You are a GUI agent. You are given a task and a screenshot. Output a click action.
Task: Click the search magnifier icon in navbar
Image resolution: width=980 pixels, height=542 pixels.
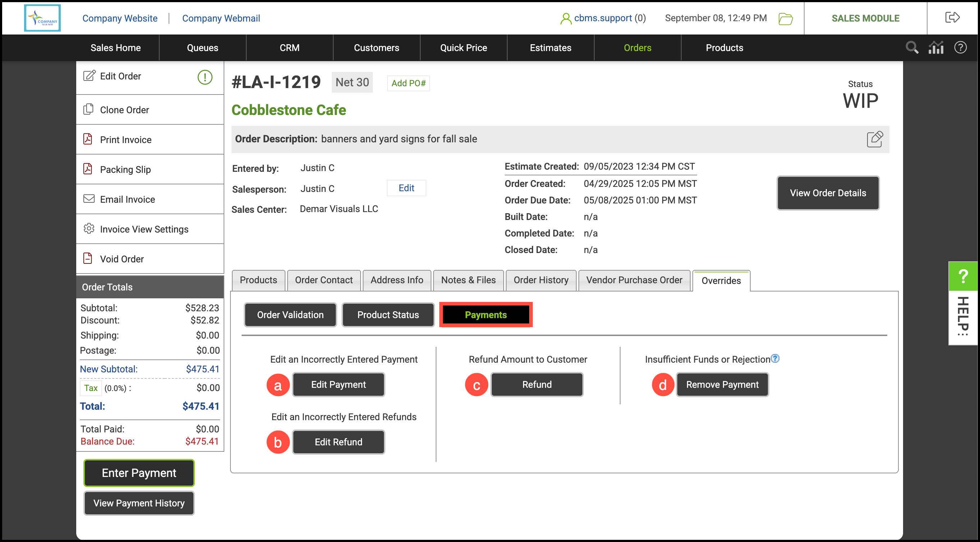pyautogui.click(x=912, y=47)
